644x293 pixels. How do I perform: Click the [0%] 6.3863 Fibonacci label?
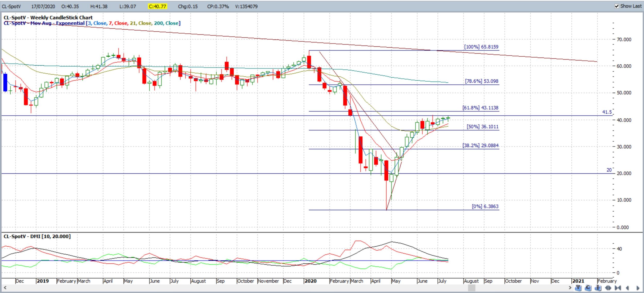point(485,206)
